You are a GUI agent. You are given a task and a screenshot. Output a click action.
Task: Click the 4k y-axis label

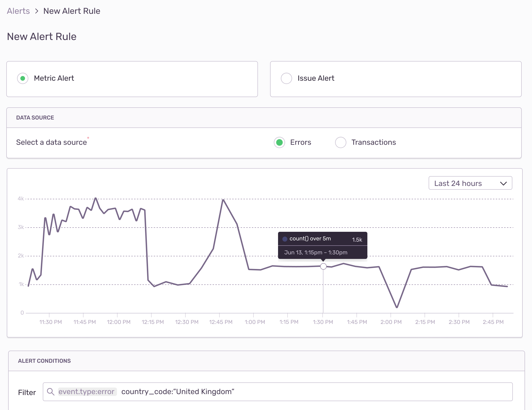point(21,199)
